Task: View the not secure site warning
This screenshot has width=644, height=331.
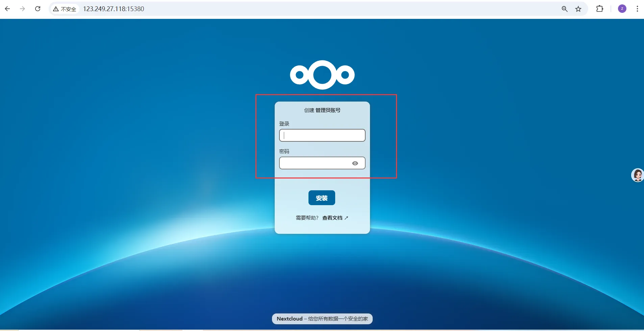Action: click(x=65, y=9)
